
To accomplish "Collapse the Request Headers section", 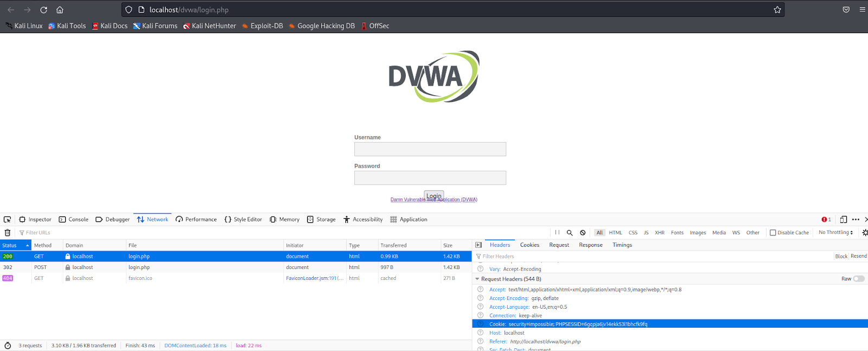I will 477,279.
